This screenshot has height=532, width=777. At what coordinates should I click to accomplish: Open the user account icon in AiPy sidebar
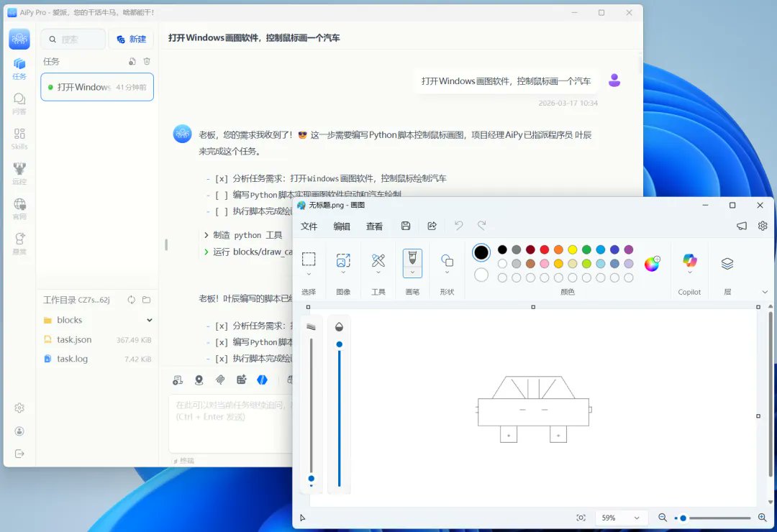(19, 431)
